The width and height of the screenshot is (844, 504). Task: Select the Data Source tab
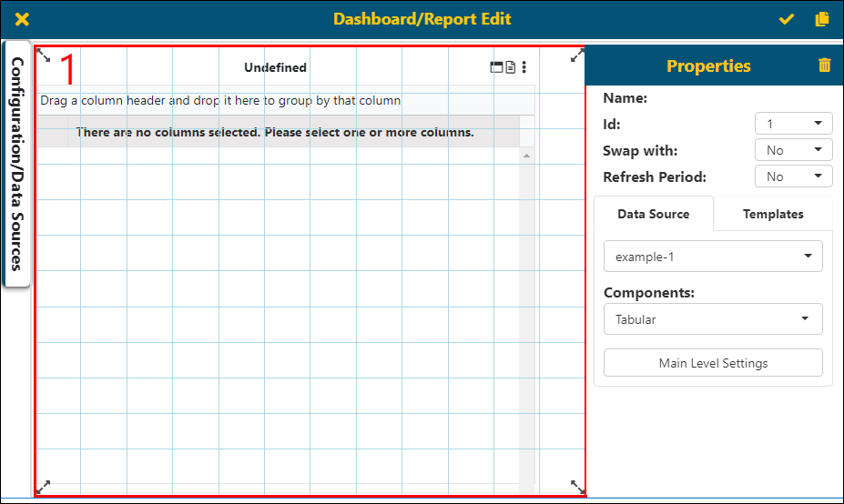tap(653, 215)
